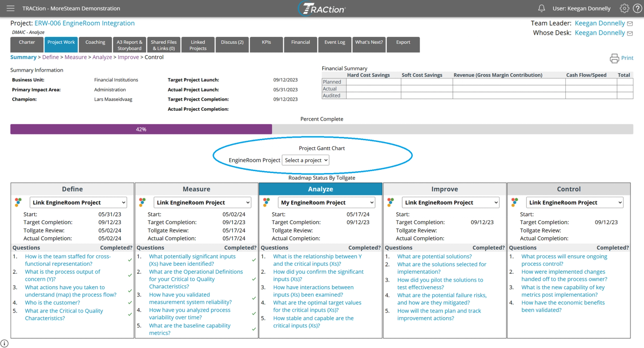This screenshot has width=644, height=348.
Task: Toggle checkmark for cross-functional staffing question
Action: pos(130,260)
